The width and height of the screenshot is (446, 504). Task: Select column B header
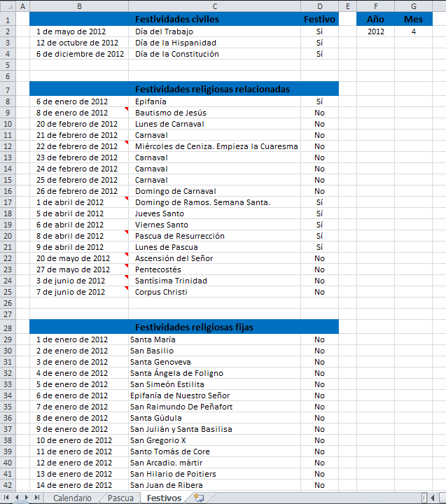[x=79, y=6]
